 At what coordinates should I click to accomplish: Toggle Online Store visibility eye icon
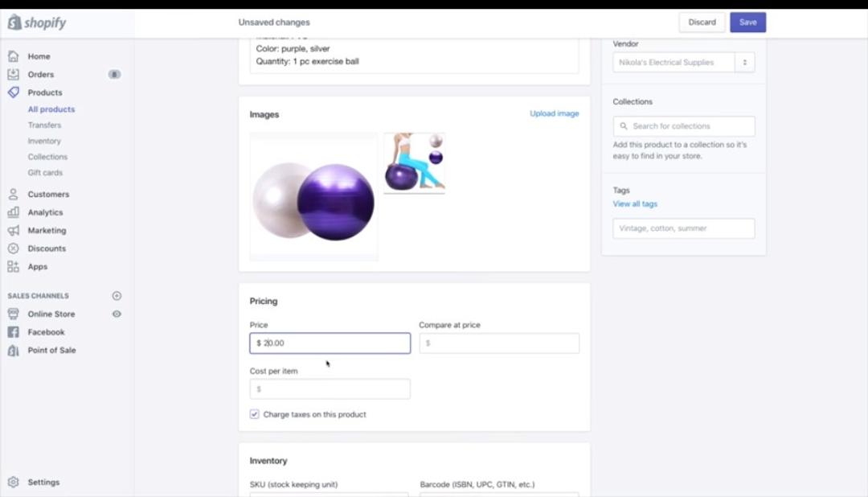pyautogui.click(x=117, y=314)
